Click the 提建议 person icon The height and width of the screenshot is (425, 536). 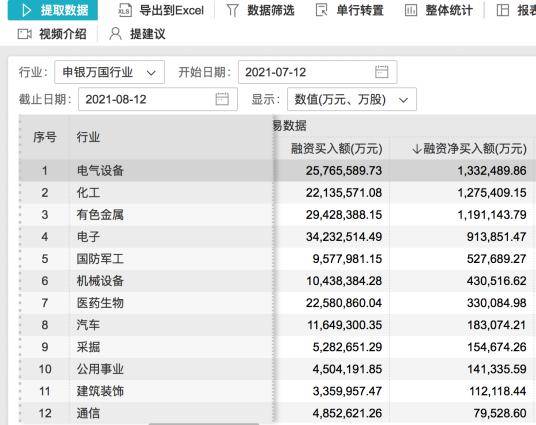116,34
